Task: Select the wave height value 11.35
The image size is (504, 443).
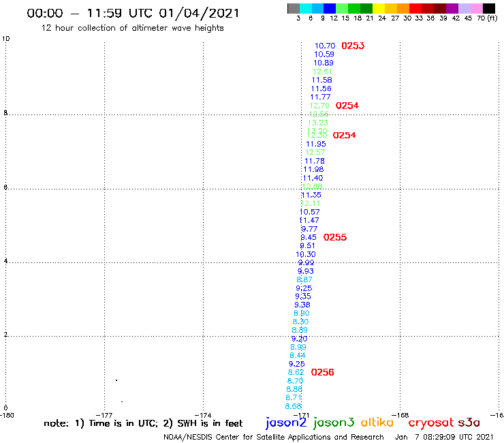Action: [311, 195]
